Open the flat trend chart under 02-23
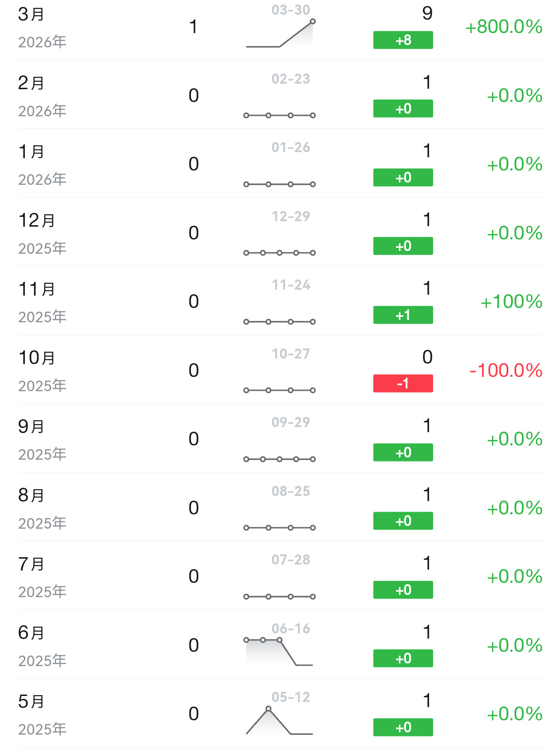Viewport: 560px width, 753px height. pos(280,115)
